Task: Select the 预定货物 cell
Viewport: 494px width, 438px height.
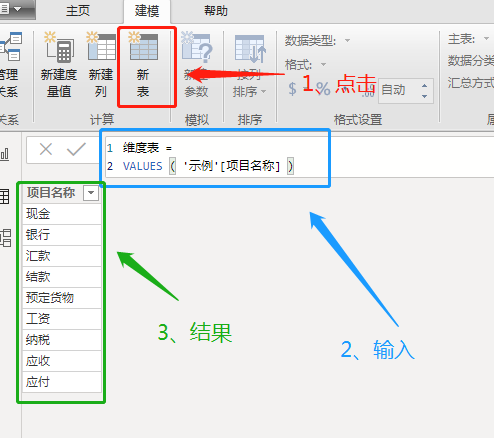Action: pos(62,298)
